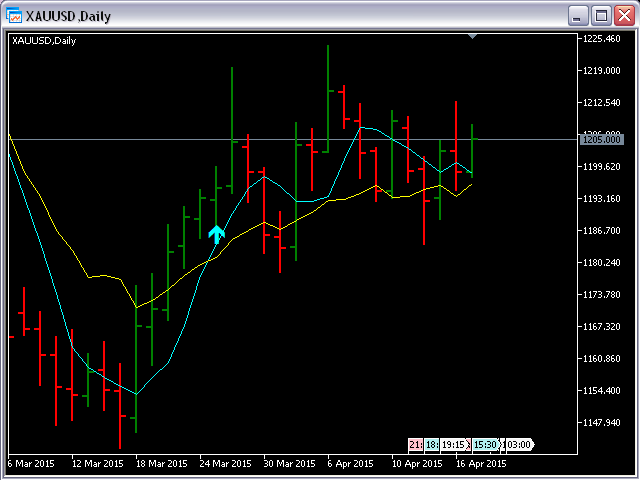Click the chart shift triangle marker at top

tap(472, 37)
